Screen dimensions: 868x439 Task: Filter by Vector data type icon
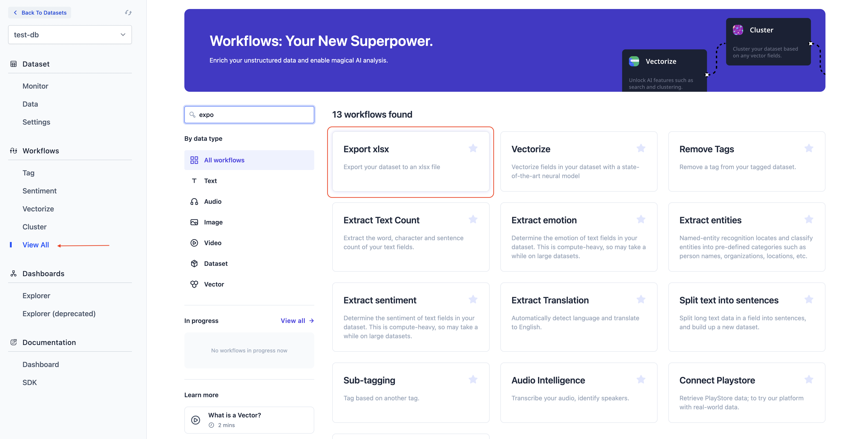194,284
